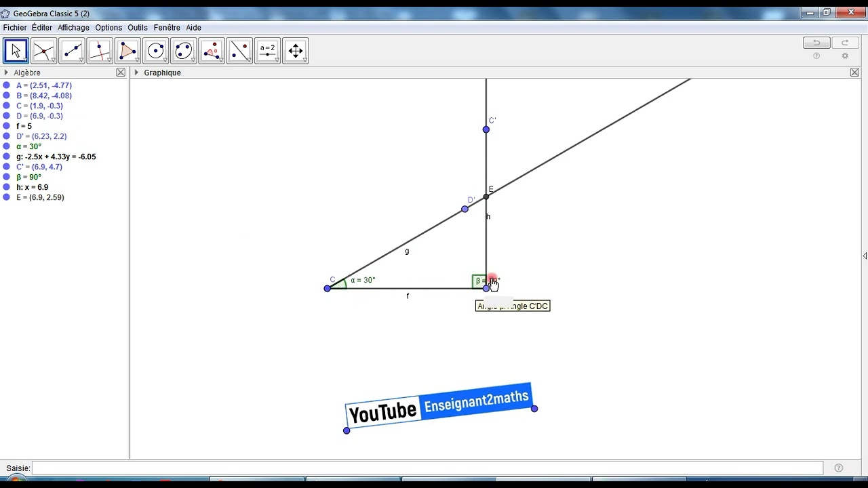
Task: Close the Graphique panel
Action: pos(854,73)
